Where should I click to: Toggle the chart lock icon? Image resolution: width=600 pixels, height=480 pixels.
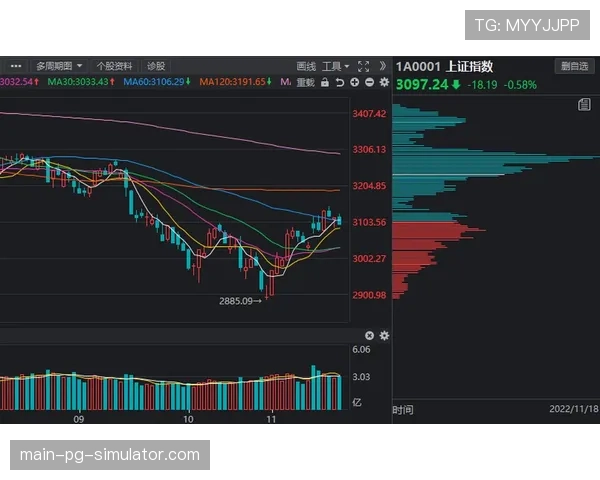click(x=325, y=82)
